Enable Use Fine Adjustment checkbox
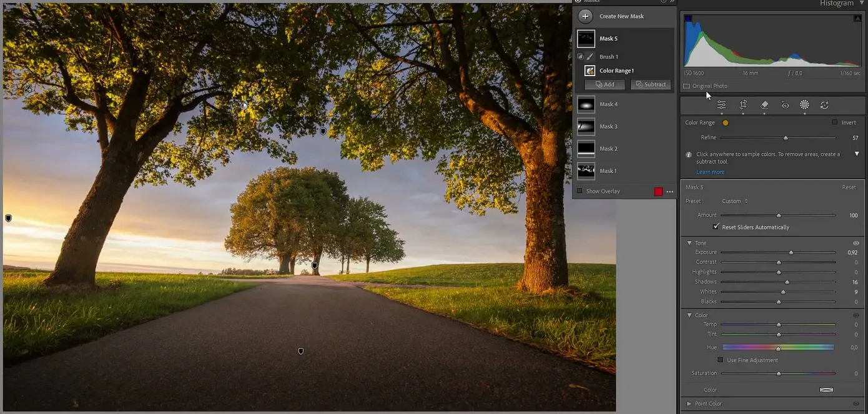The height and width of the screenshot is (414, 868). (x=720, y=360)
